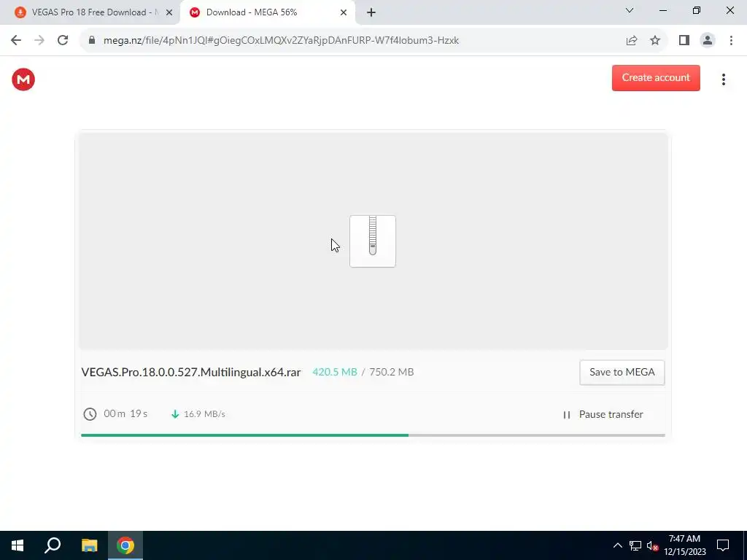
Task: View site info lock icon
Action: click(x=92, y=40)
